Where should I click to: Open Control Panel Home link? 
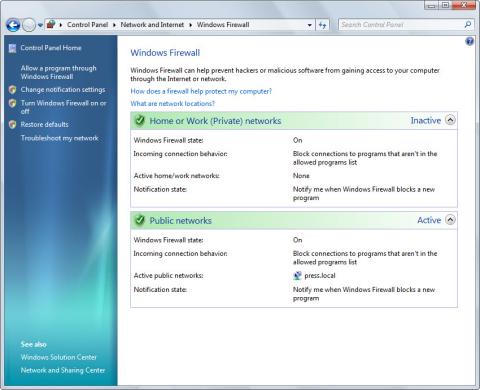click(51, 48)
